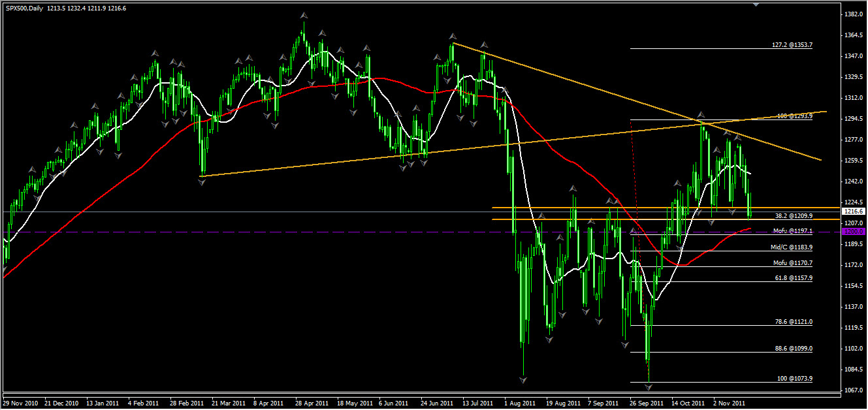The image size is (868, 410).
Task: Select the 1207.0 price axis label
Action: 854,223
